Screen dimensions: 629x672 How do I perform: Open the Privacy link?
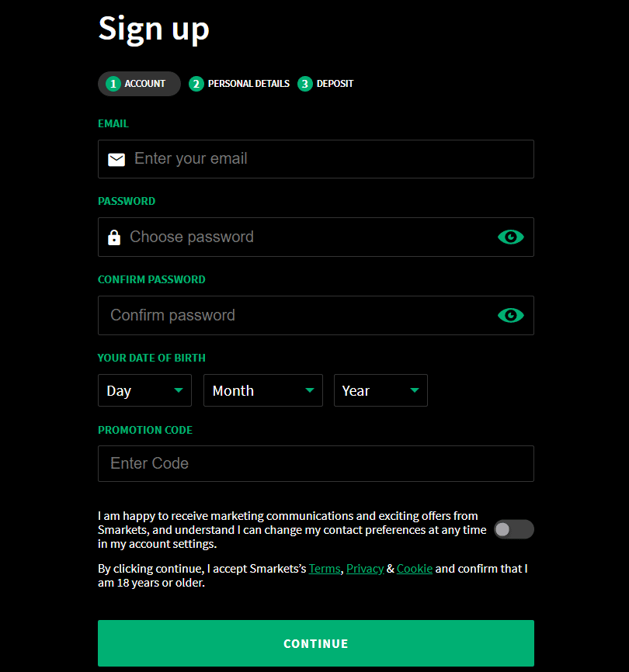[x=365, y=569]
